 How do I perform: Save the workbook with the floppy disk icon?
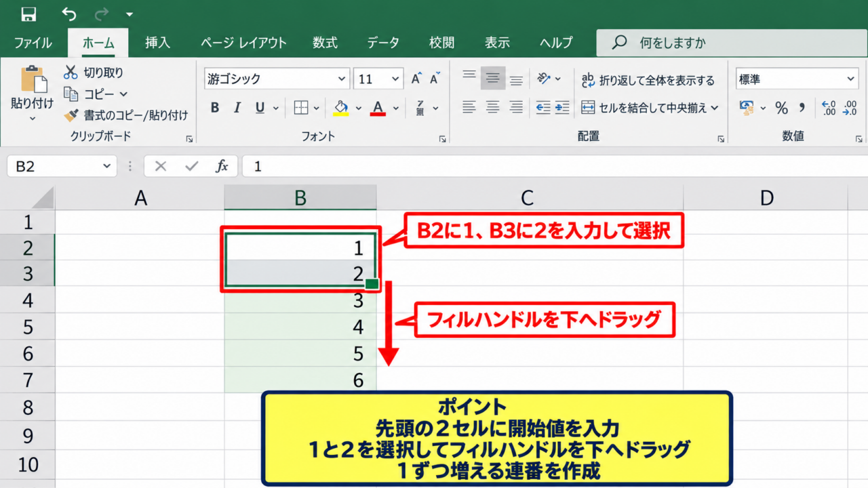(x=28, y=14)
